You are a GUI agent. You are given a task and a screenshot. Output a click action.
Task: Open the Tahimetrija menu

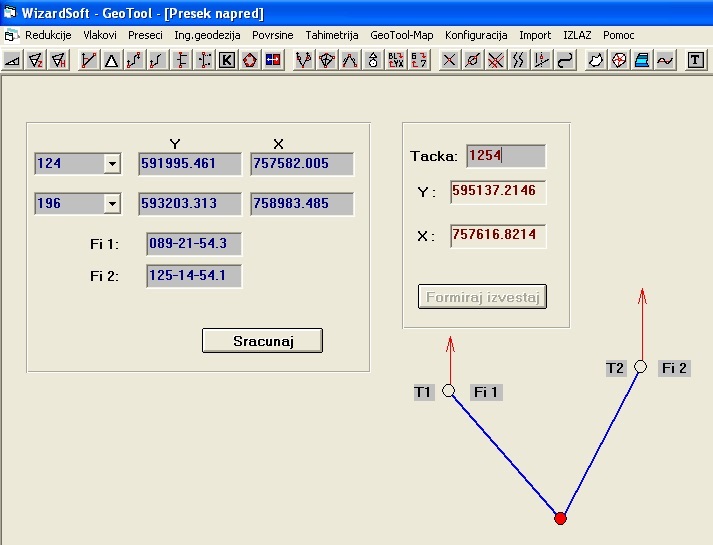[x=331, y=35]
